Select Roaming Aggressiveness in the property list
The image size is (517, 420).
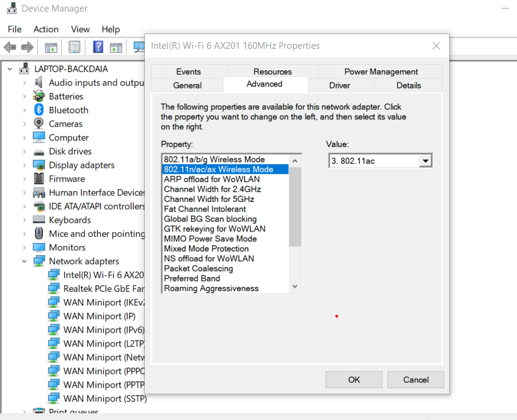pyautogui.click(x=211, y=288)
